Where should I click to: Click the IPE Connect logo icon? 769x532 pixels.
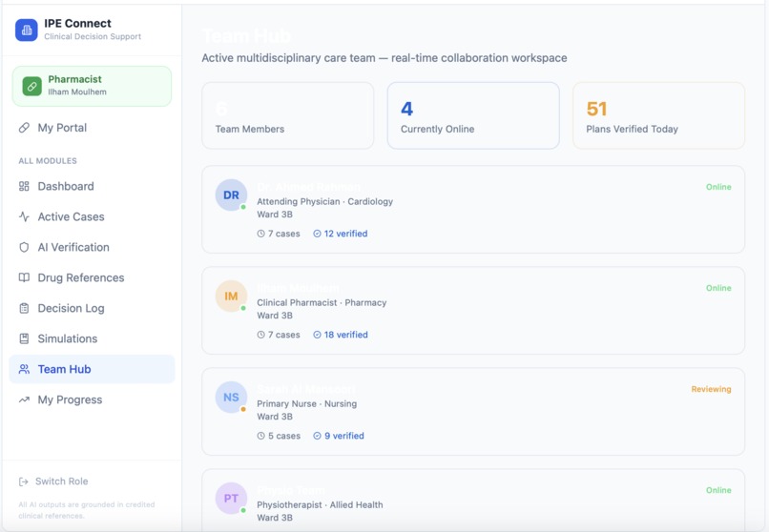27,30
